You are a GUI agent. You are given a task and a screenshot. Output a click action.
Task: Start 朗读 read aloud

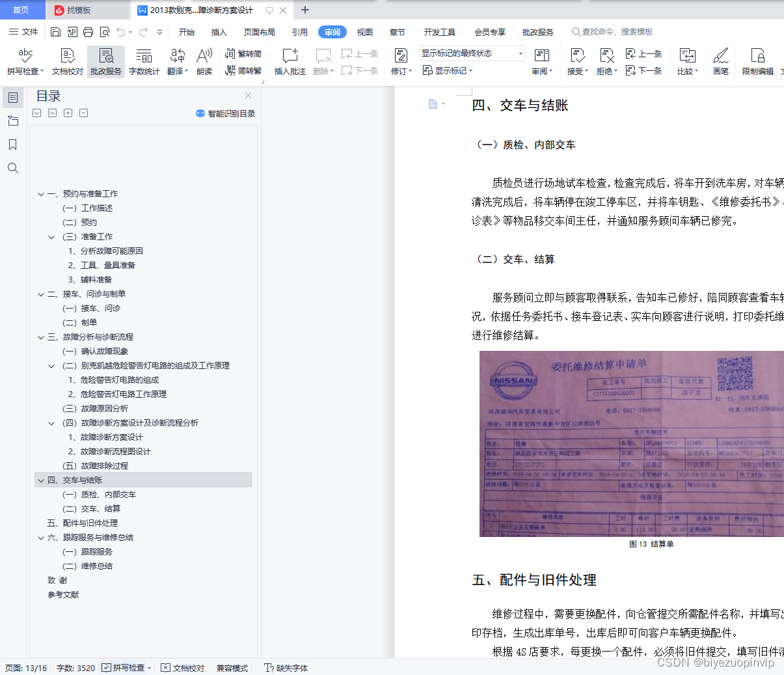point(204,61)
